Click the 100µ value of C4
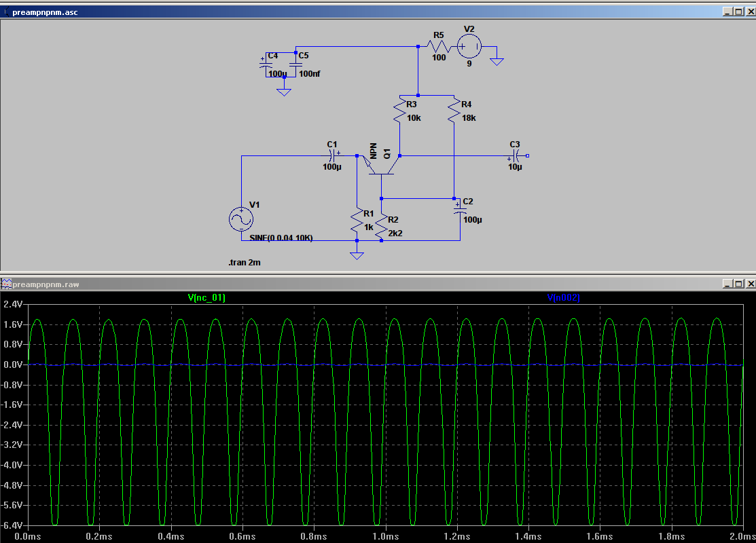The height and width of the screenshot is (543, 756). pos(278,74)
